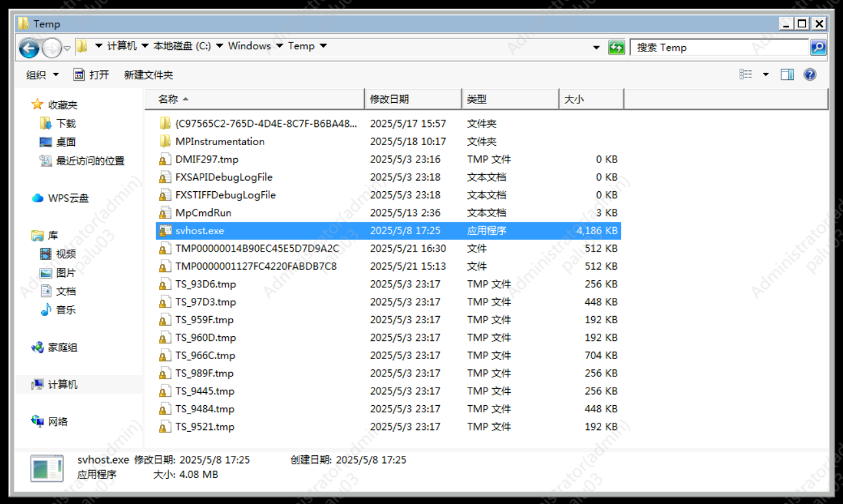Click the Back navigation arrow button
This screenshot has height=504, width=843.
point(29,47)
